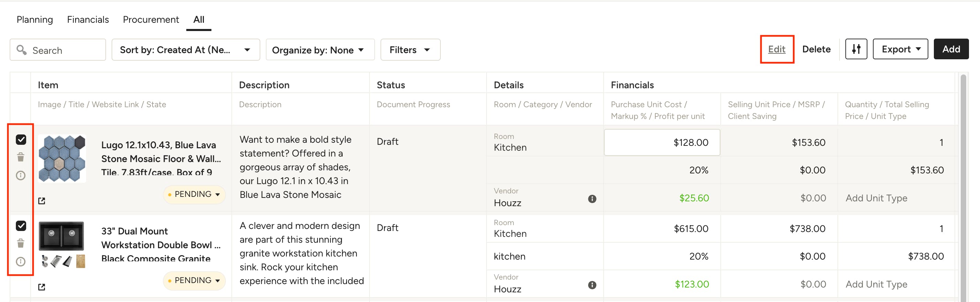Show info for the Dual Mount sink row

click(x=21, y=262)
